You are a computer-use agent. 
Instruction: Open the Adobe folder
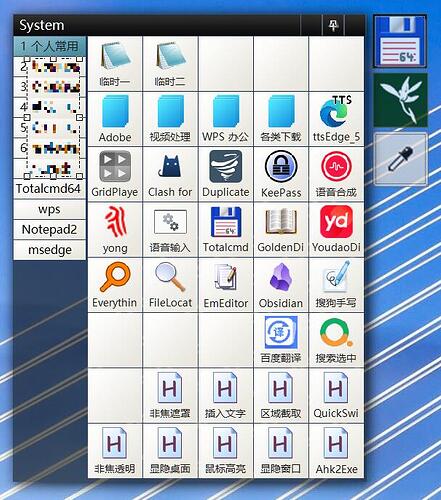coord(115,119)
